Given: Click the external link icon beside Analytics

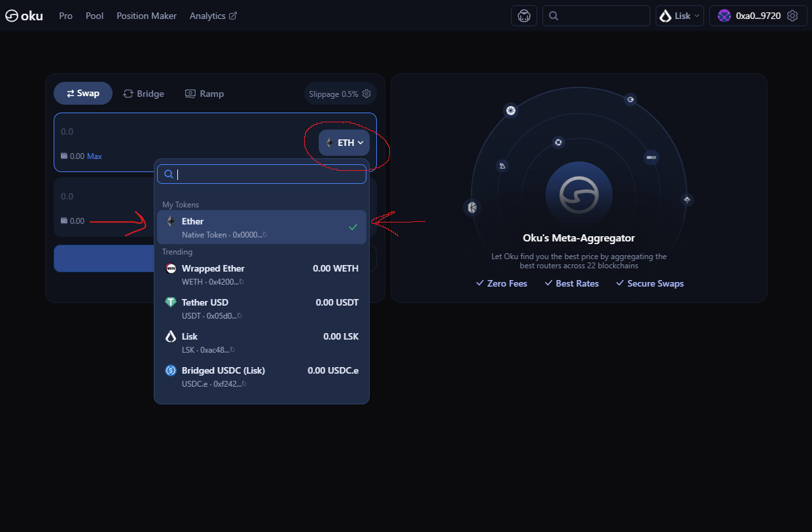Looking at the screenshot, I should pos(233,16).
